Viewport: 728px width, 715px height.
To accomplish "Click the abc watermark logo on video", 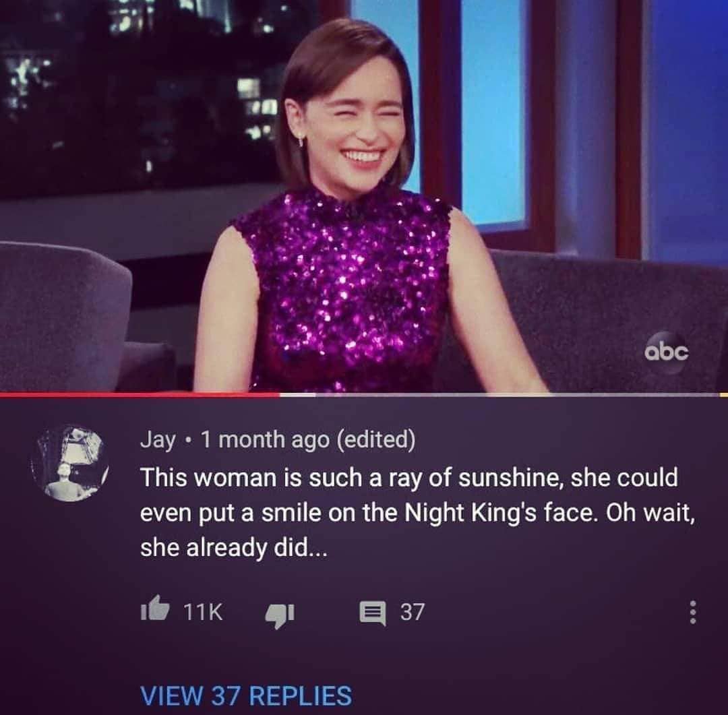I will [x=666, y=353].
